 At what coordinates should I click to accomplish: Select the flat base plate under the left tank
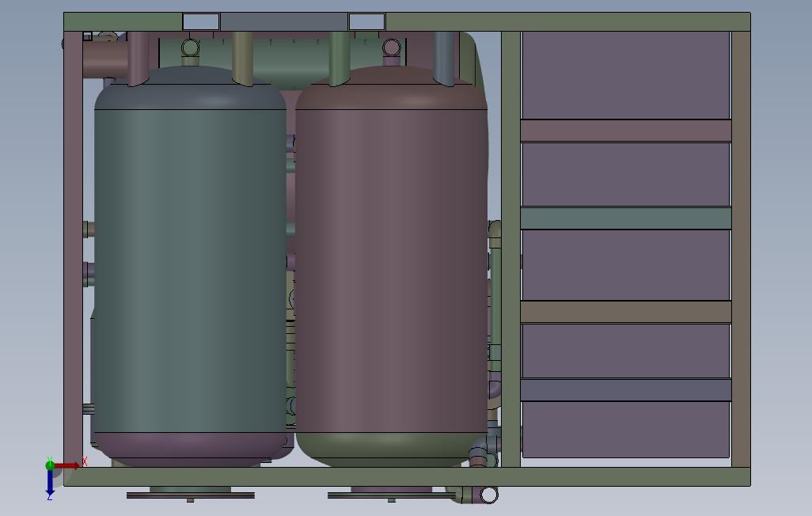(x=191, y=495)
